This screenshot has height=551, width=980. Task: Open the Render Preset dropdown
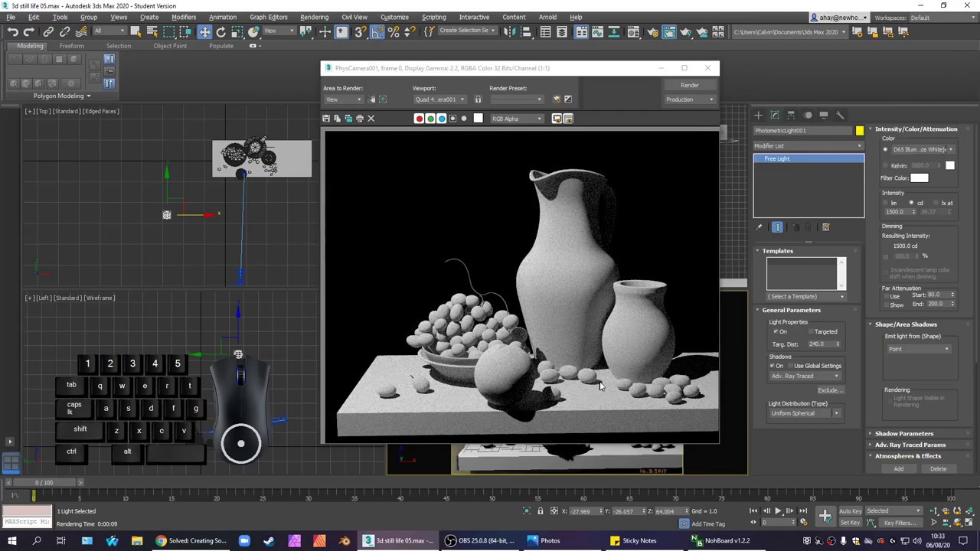click(x=516, y=99)
